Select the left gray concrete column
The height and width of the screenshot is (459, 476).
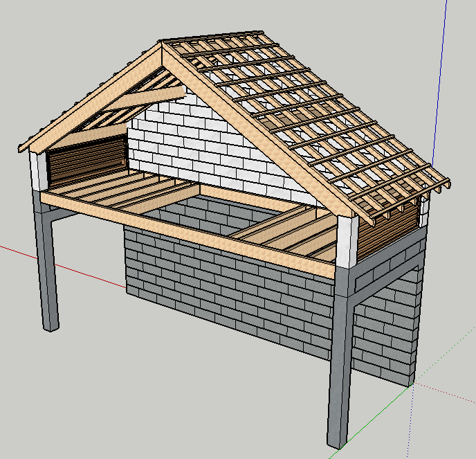[46, 261]
